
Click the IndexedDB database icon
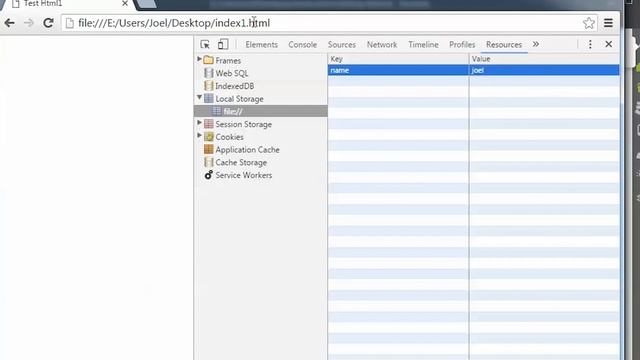pos(209,85)
